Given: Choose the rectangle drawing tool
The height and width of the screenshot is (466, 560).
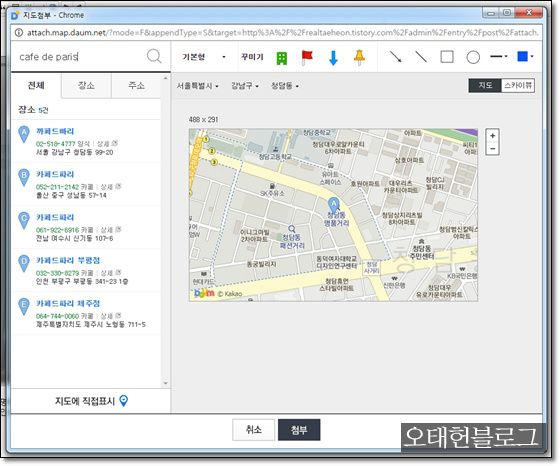Looking at the screenshot, I should click(447, 57).
